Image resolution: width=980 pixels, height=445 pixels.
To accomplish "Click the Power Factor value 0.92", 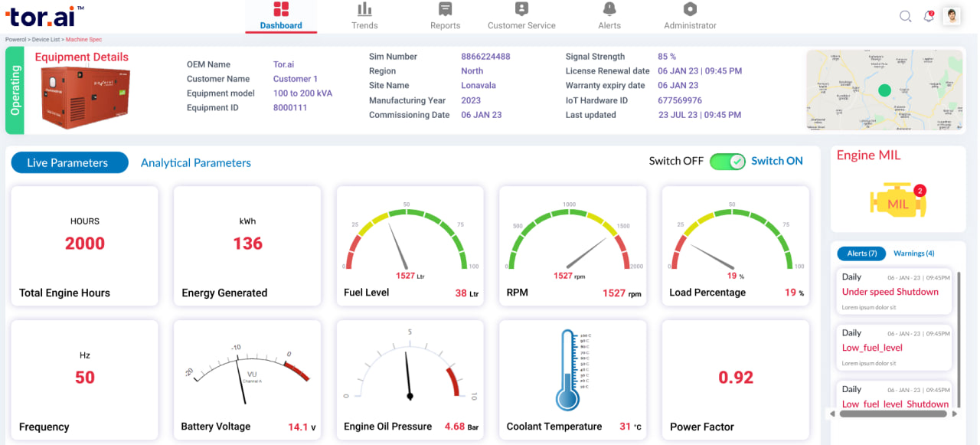I will pos(736,377).
